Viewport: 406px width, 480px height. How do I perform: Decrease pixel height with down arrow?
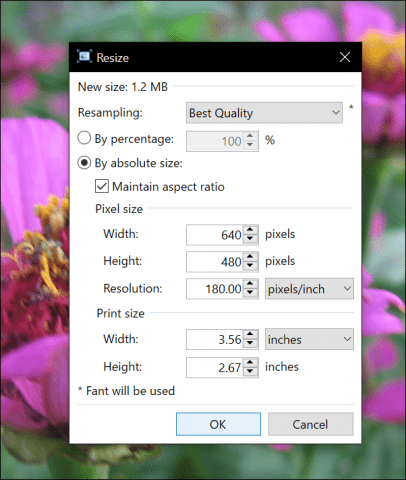click(x=250, y=266)
